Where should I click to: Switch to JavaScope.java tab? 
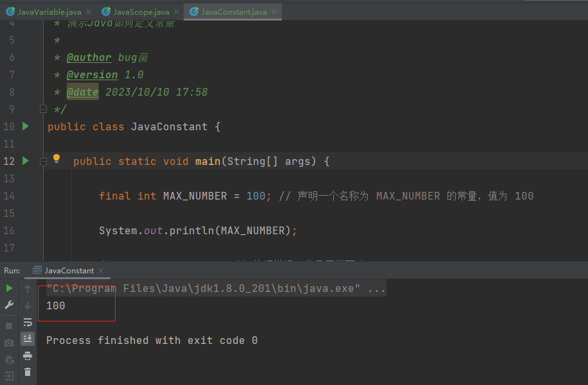[141, 12]
